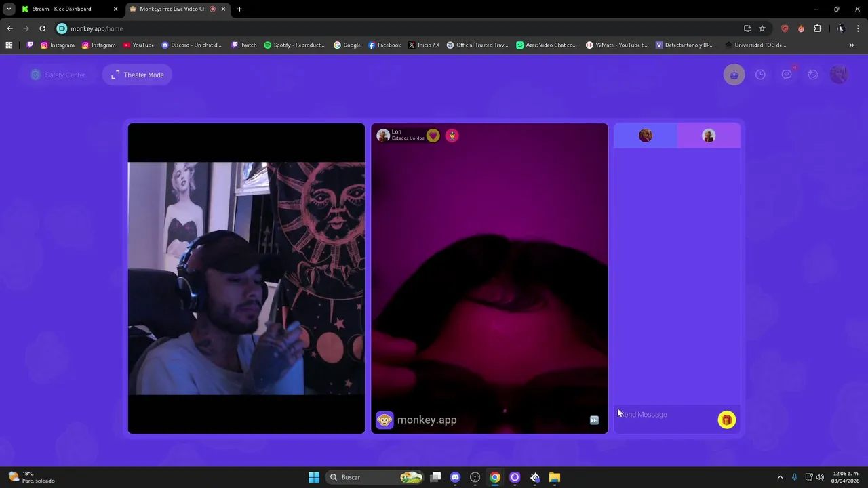The image size is (868, 488).
Task: Expand hidden bookmarks chevron
Action: 851,45
